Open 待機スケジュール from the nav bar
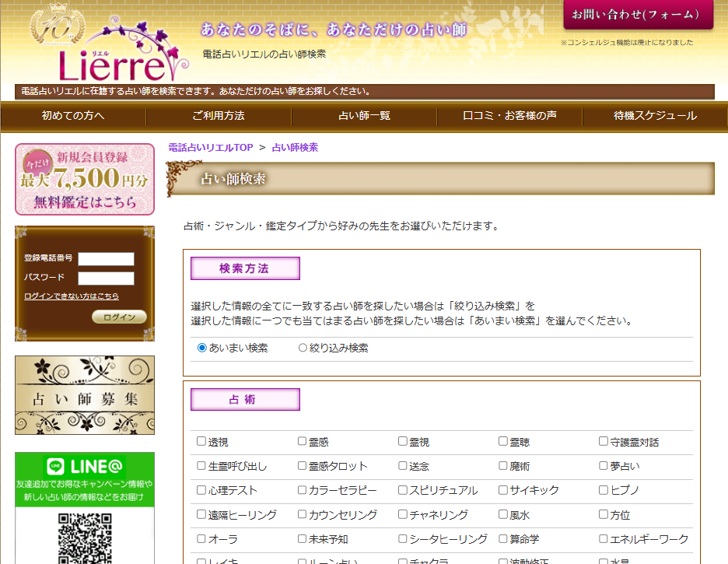 tap(655, 116)
